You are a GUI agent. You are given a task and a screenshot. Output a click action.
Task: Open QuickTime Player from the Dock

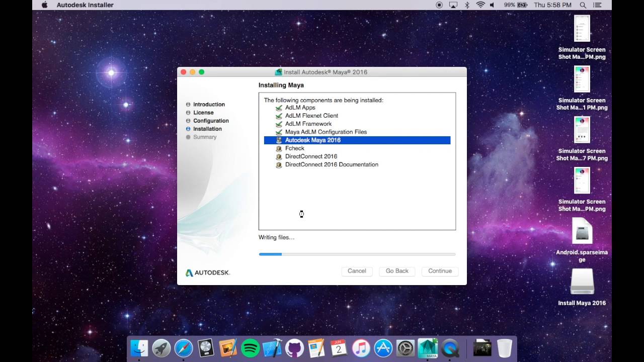tap(450, 348)
